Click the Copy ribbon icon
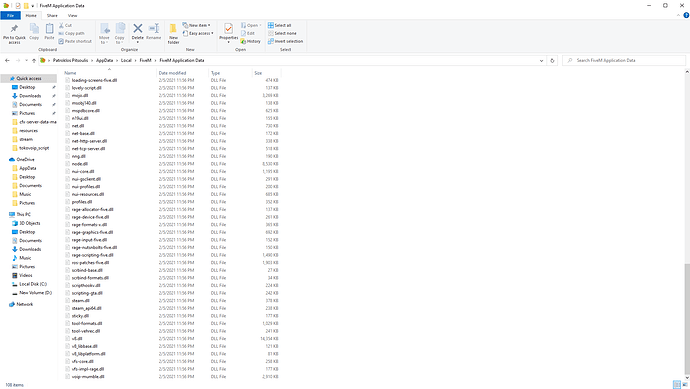This screenshot has height=389, width=690. tap(34, 32)
